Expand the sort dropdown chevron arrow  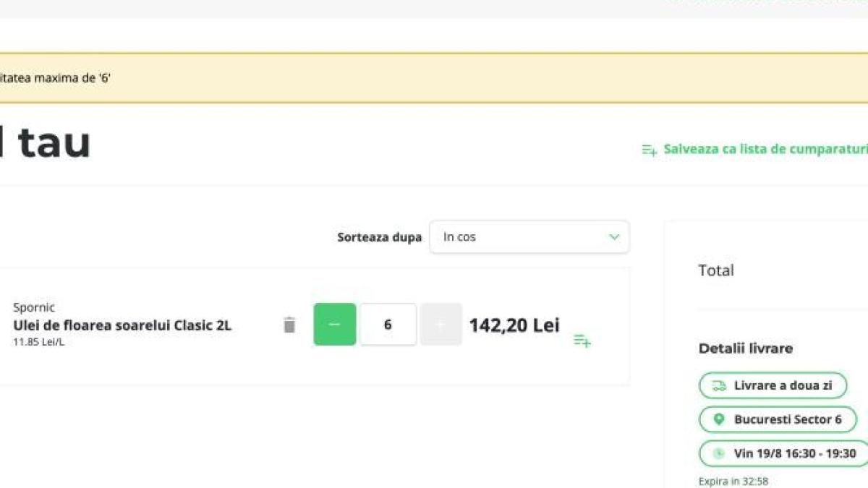(614, 237)
